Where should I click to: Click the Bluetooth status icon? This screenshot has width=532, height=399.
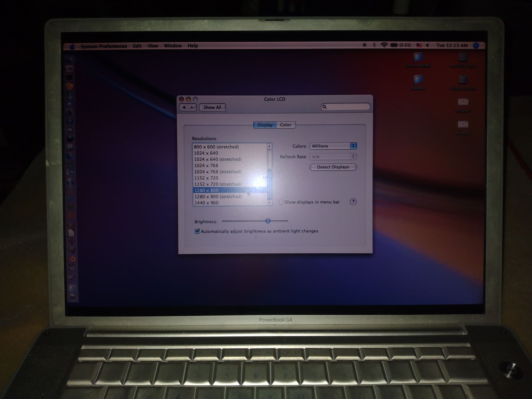pos(374,45)
